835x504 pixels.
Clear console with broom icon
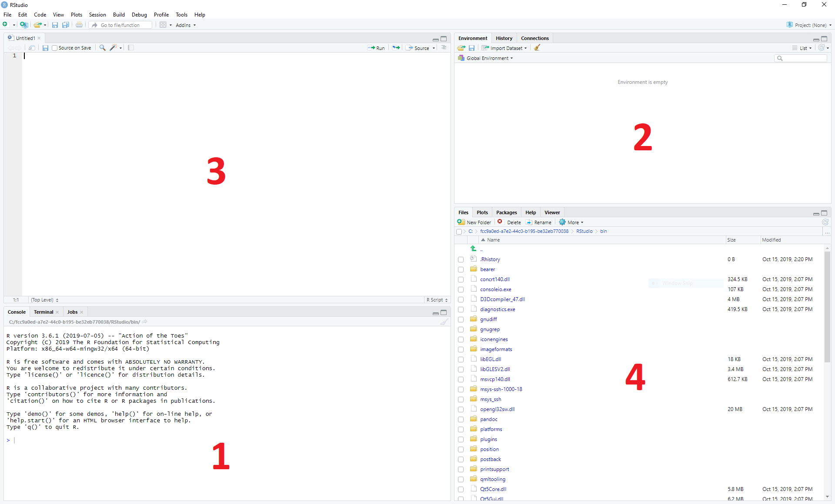[444, 322]
